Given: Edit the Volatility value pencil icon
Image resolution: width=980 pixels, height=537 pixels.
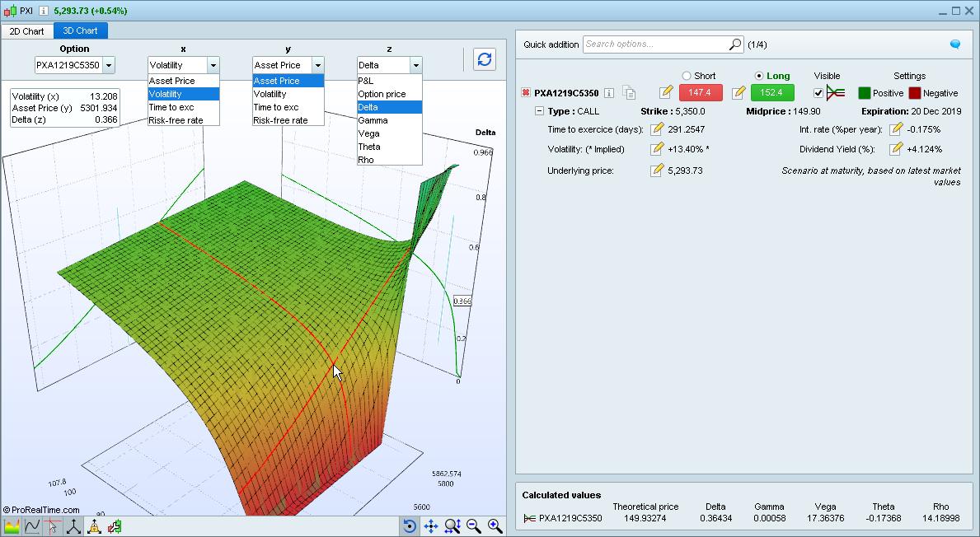Looking at the screenshot, I should [x=657, y=149].
